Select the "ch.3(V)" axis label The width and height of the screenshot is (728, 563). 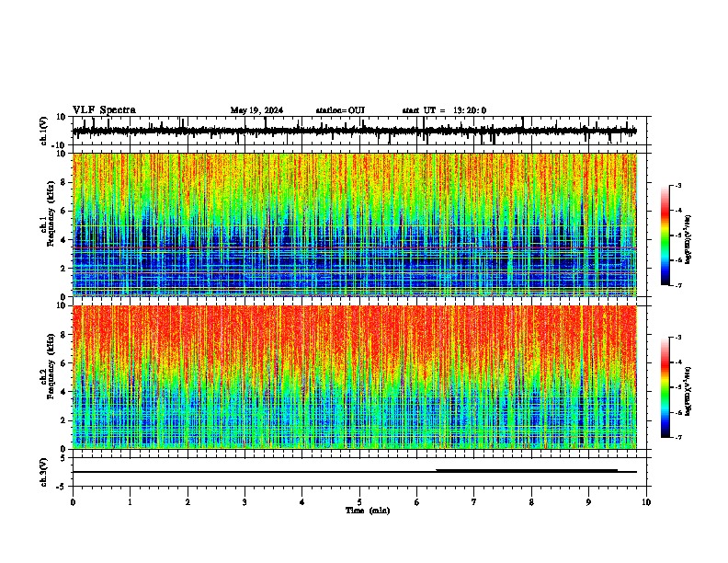click(x=44, y=473)
